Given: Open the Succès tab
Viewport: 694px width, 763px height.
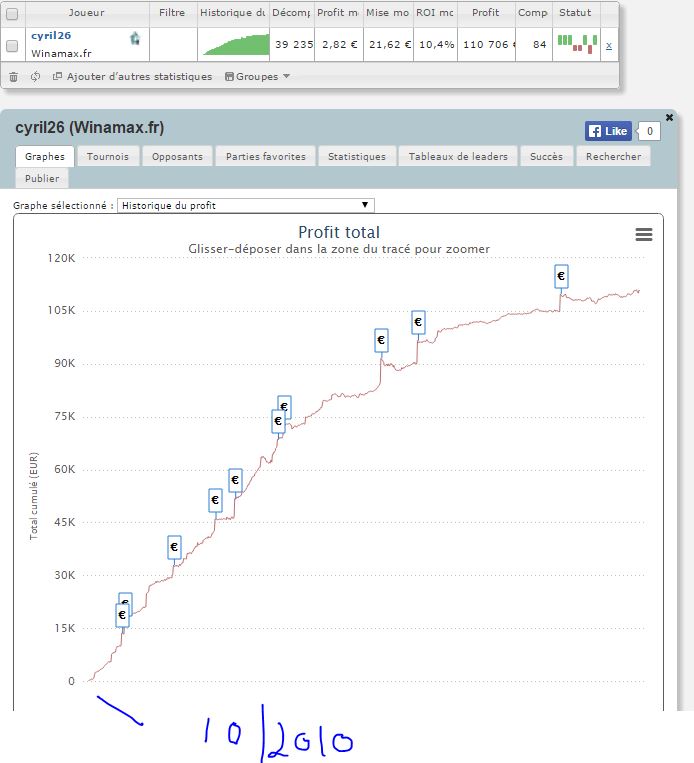Looking at the screenshot, I should 547,156.
